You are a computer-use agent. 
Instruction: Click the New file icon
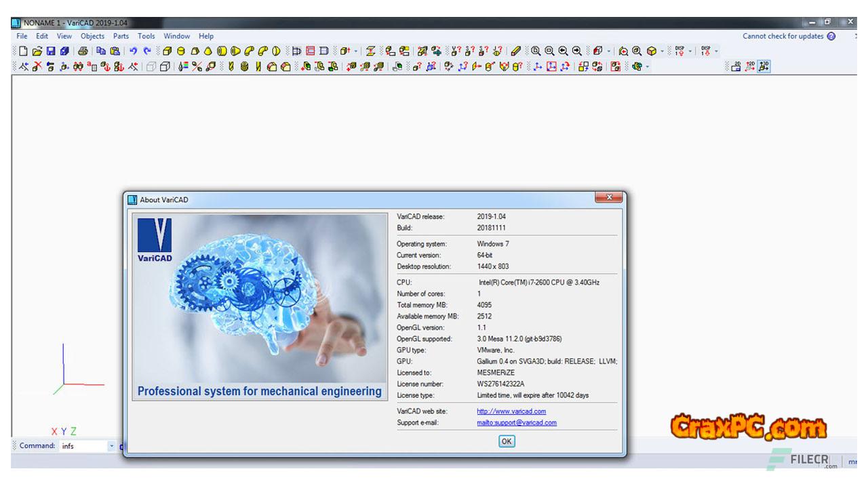[23, 51]
